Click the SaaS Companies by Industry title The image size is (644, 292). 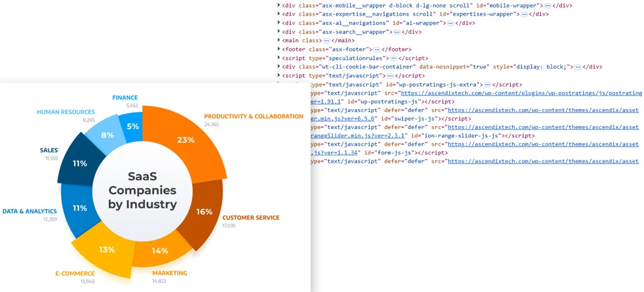pos(142,190)
